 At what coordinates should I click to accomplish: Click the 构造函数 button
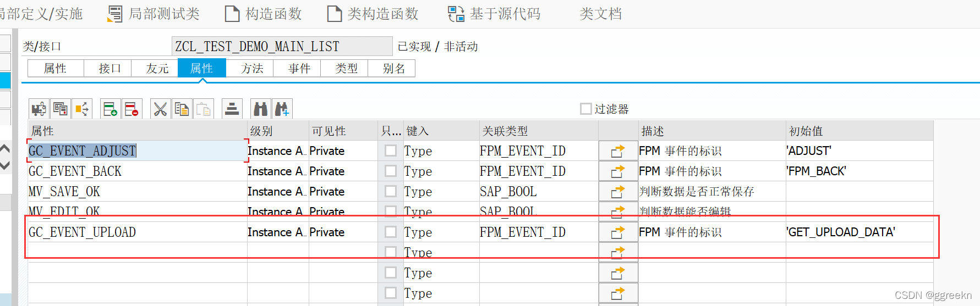pyautogui.click(x=264, y=14)
